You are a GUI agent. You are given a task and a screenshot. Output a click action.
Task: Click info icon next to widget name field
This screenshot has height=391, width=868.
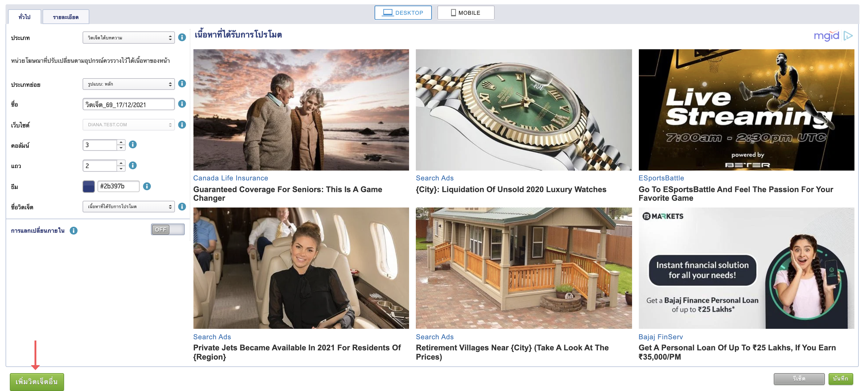182,104
